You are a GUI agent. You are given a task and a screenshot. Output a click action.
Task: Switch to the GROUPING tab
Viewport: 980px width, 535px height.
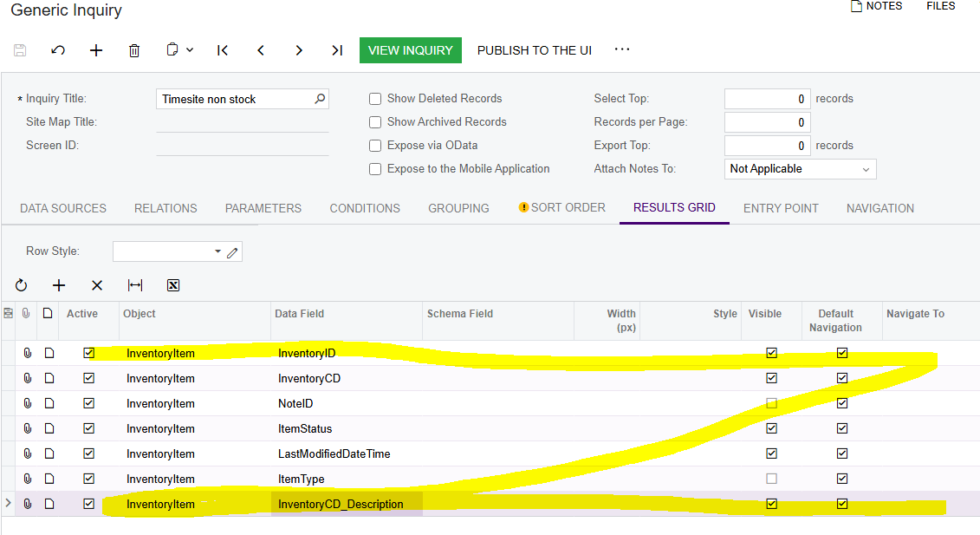pyautogui.click(x=458, y=208)
